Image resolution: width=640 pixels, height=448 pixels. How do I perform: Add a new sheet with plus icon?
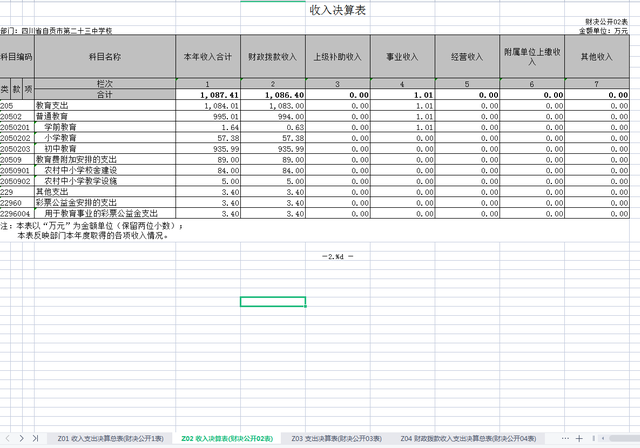point(578,438)
